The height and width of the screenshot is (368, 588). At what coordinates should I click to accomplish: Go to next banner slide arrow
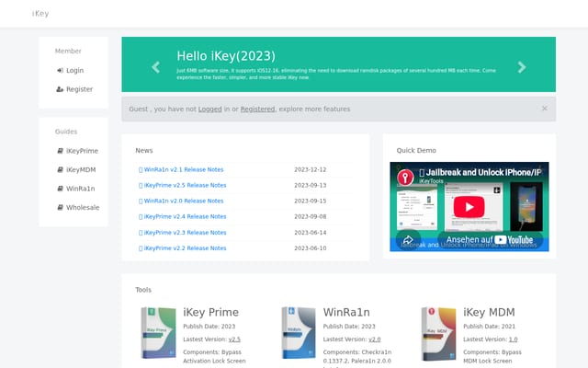[x=522, y=67]
